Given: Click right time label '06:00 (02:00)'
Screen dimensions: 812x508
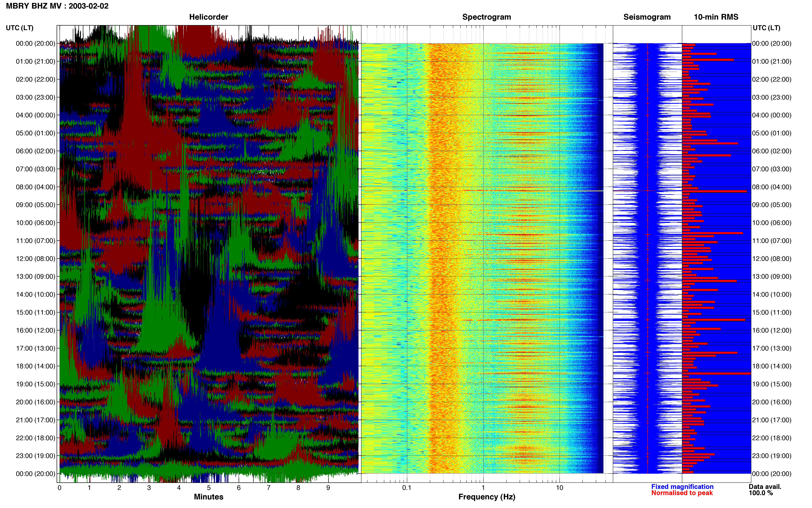Looking at the screenshot, I should coord(772,151).
